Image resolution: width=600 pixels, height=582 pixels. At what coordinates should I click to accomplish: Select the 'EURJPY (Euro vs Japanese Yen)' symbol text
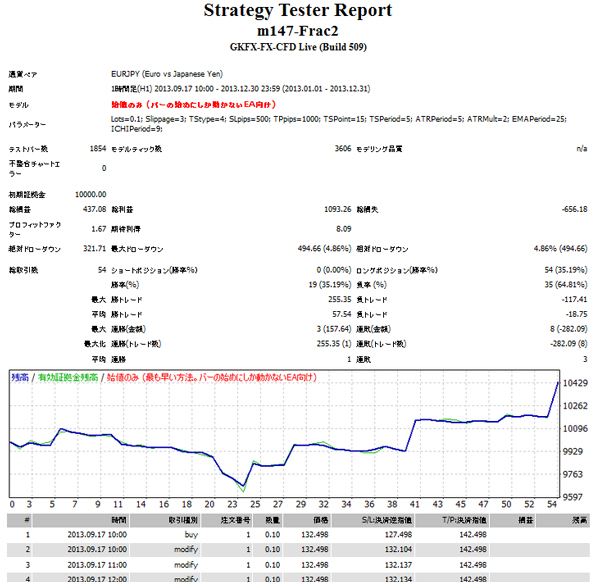pos(167,74)
